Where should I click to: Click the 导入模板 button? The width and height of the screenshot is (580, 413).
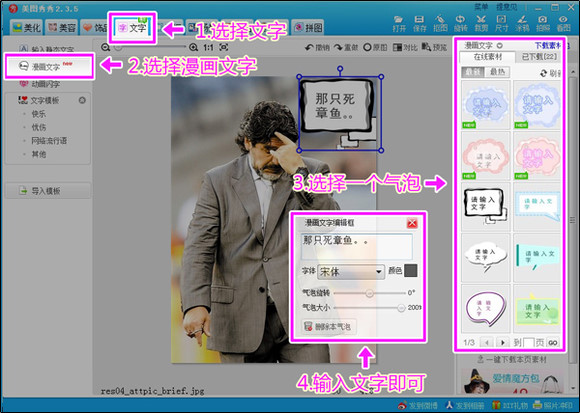48,191
